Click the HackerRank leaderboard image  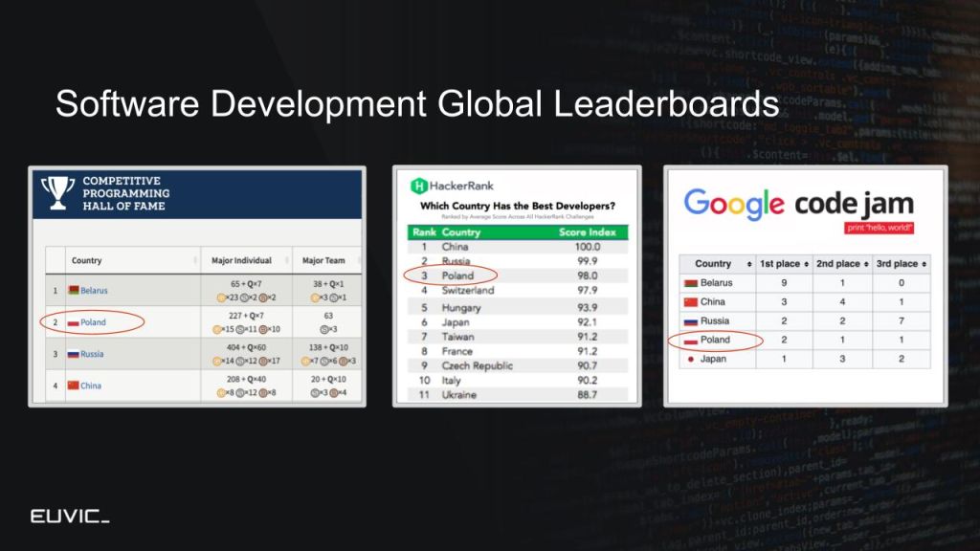coord(517,286)
